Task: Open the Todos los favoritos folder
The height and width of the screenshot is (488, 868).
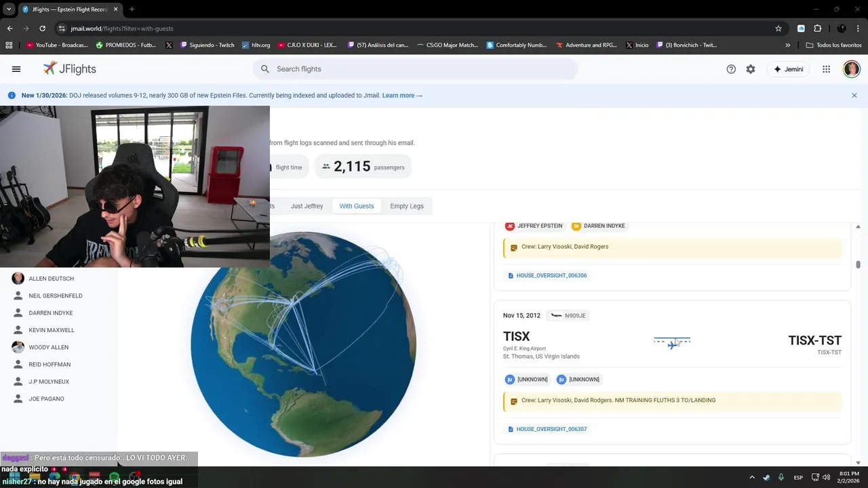Action: [833, 45]
